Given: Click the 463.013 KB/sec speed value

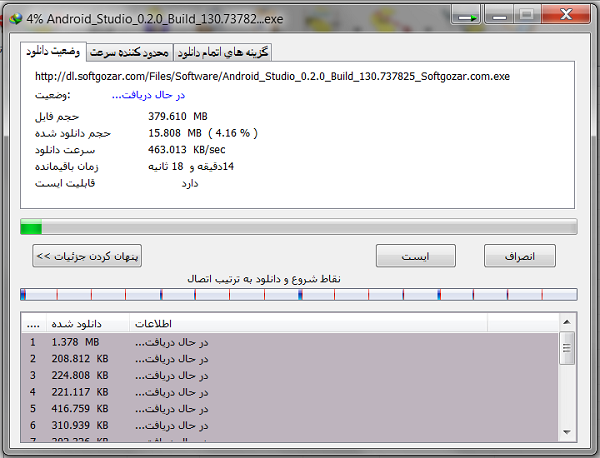Looking at the screenshot, I should [187, 150].
